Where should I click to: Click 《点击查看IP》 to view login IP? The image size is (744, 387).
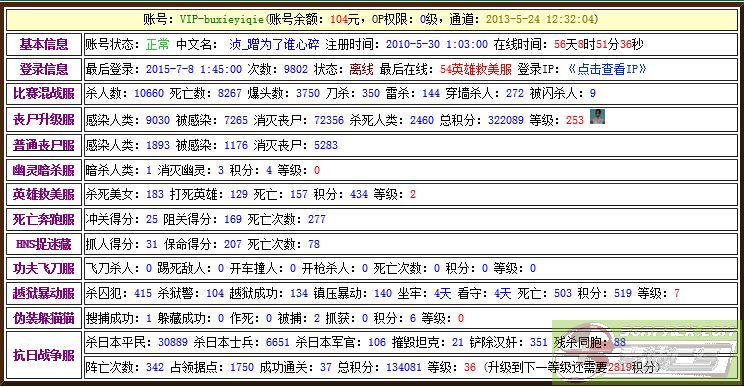[x=607, y=69]
